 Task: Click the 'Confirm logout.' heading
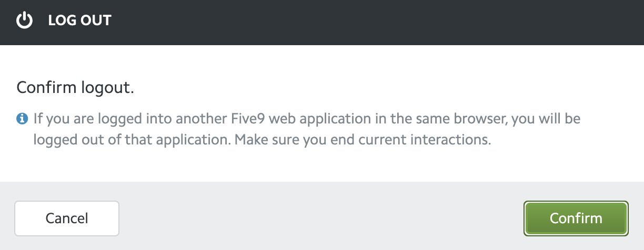tap(76, 87)
